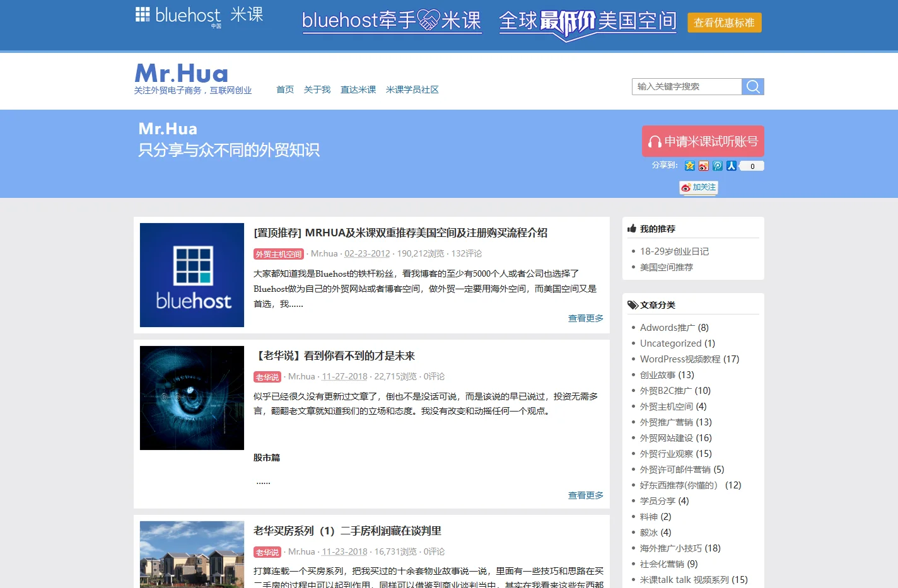The image size is (898, 588).
Task: Open sidebar link 美国空间推荐
Action: pyautogui.click(x=667, y=267)
